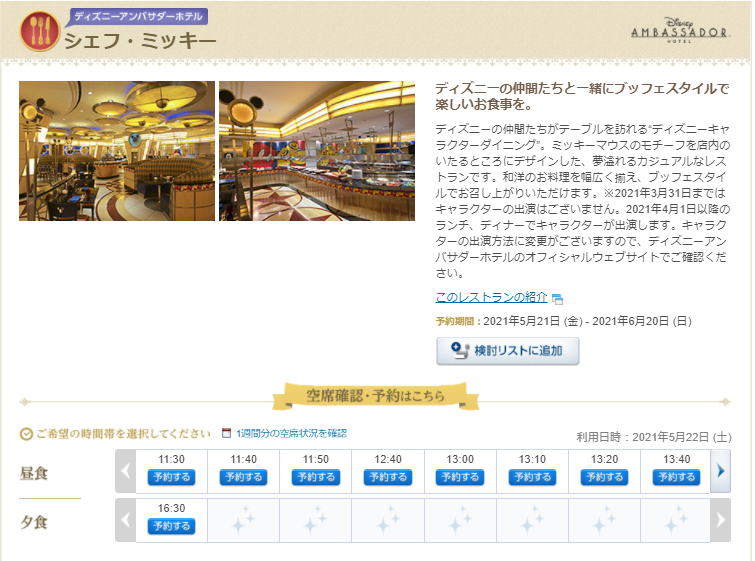Reserve the 11:50 lunch slot
755x561 pixels.
(x=316, y=477)
